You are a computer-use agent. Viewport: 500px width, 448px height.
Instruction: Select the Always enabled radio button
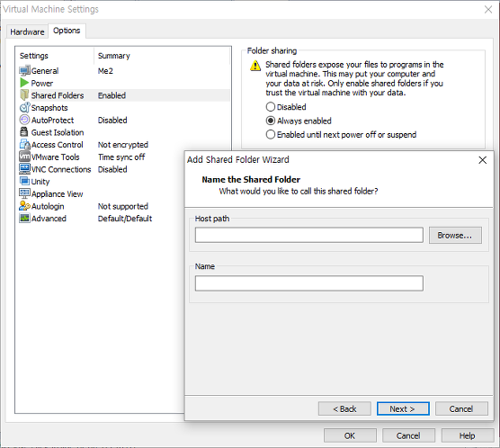tap(271, 121)
